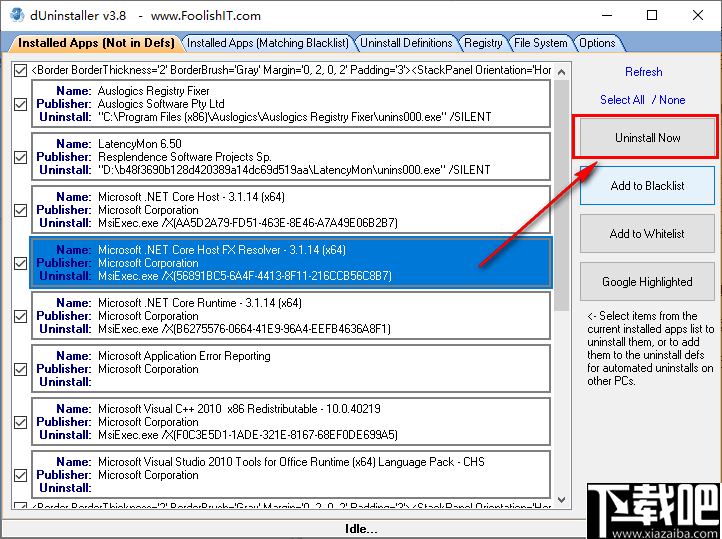Minimize the dUninstaller window
Image resolution: width=722 pixels, height=539 pixels.
[x=607, y=15]
